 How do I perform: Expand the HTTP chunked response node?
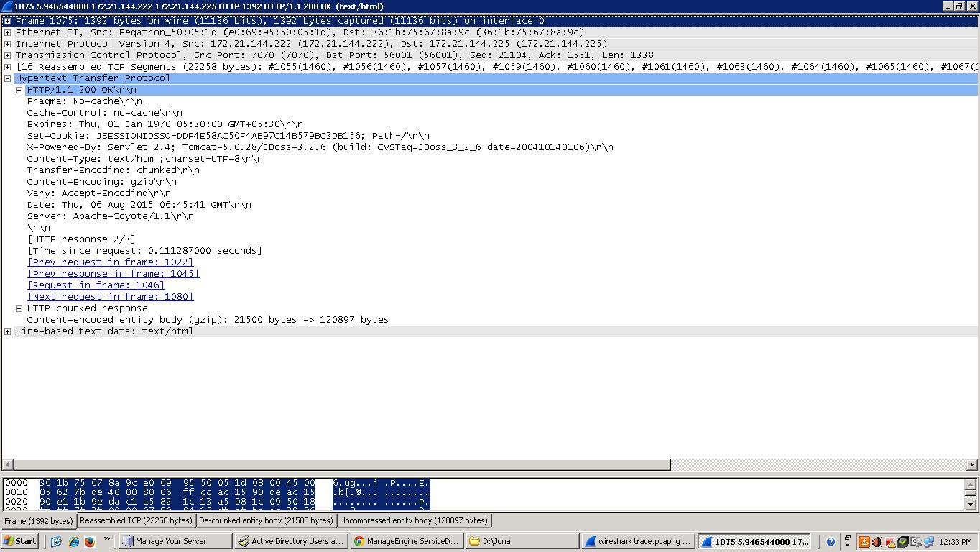tap(19, 308)
